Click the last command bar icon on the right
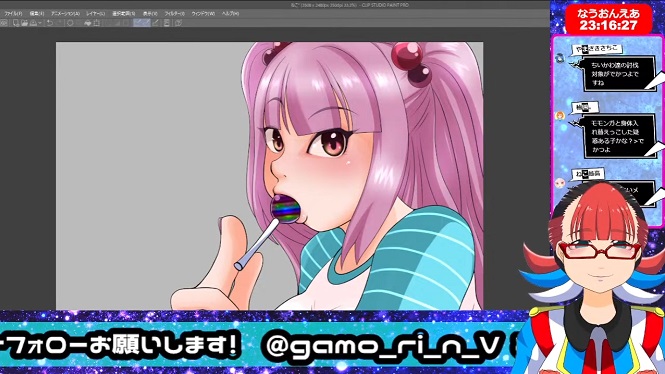The height and width of the screenshot is (374, 665). (179, 23)
